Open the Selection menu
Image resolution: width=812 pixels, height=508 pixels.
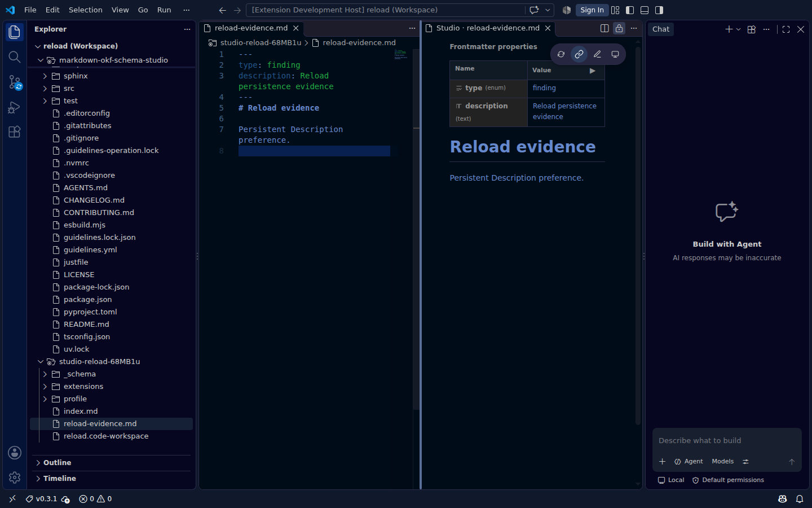[86, 10]
